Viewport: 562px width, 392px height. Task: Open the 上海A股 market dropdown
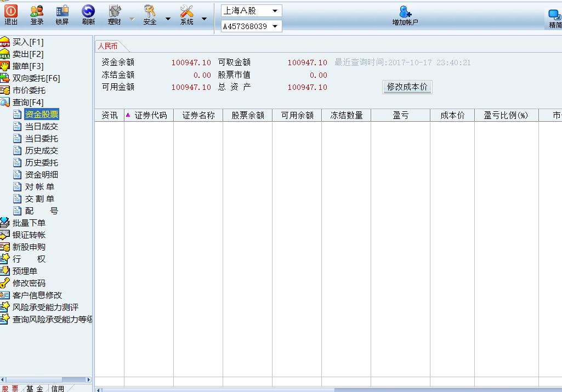pyautogui.click(x=251, y=11)
